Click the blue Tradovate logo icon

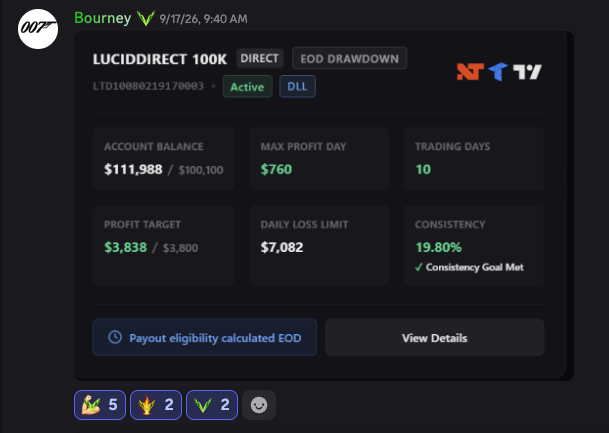(x=498, y=71)
